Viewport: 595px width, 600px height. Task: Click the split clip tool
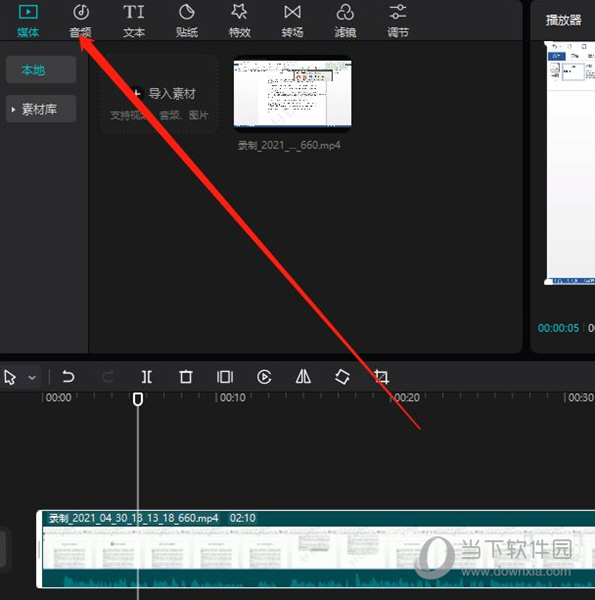tap(147, 377)
